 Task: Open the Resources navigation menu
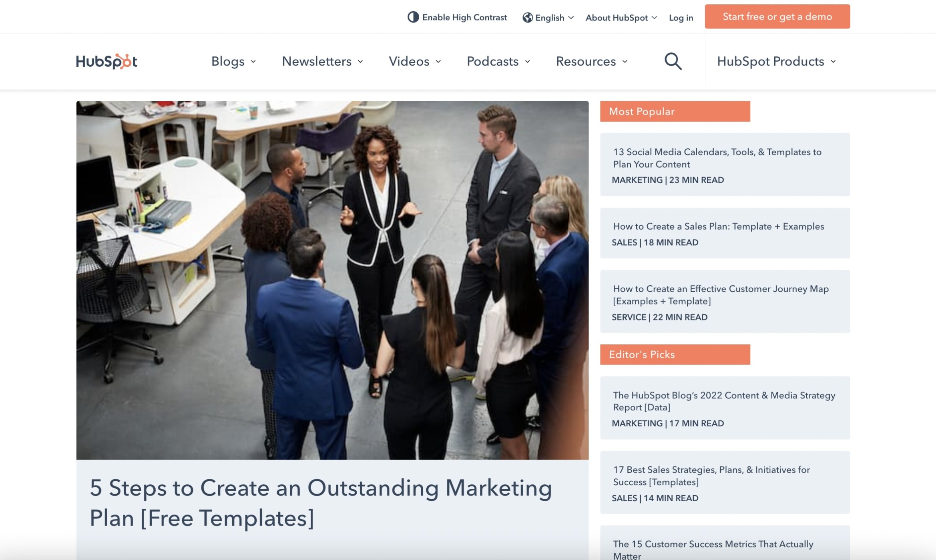click(x=591, y=61)
